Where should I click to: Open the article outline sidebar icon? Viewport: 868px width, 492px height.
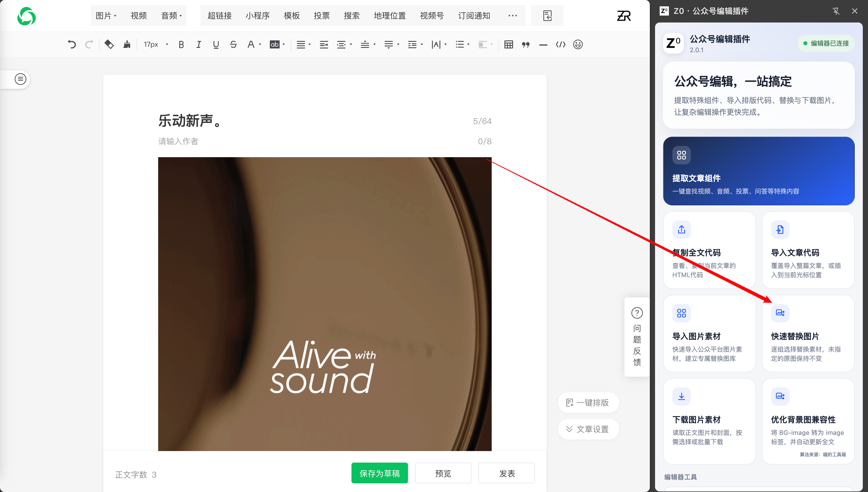click(x=20, y=79)
